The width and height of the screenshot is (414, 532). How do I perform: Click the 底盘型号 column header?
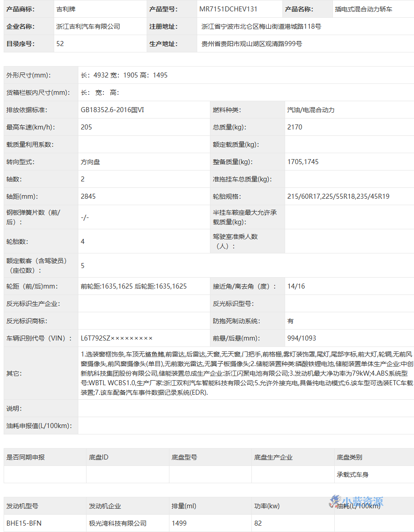click(x=184, y=457)
